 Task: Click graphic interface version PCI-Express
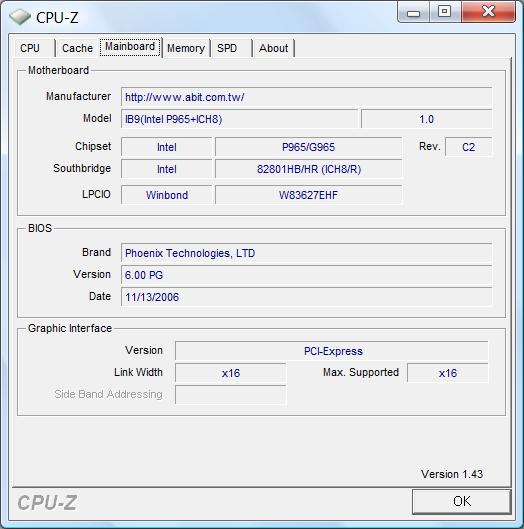tap(332, 351)
